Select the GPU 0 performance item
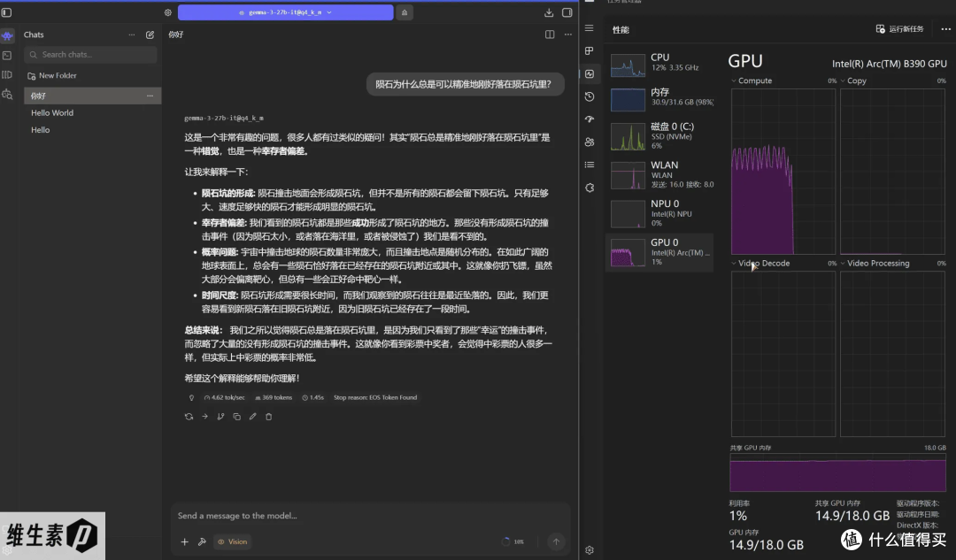 [661, 252]
